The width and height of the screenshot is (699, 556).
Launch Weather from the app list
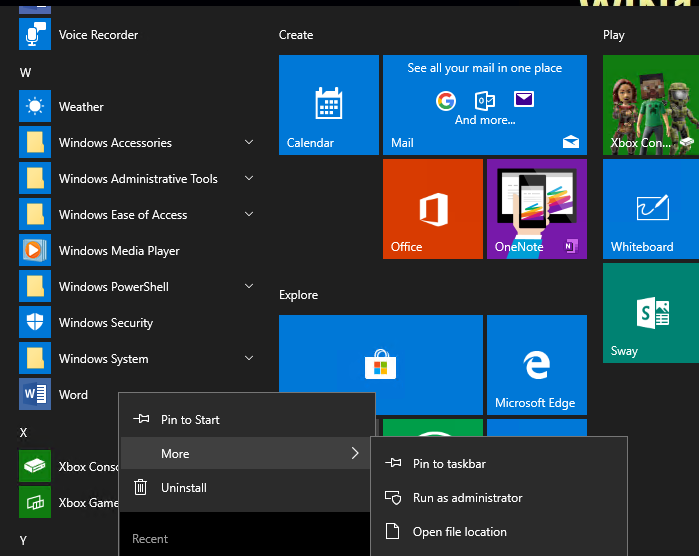click(x=81, y=107)
